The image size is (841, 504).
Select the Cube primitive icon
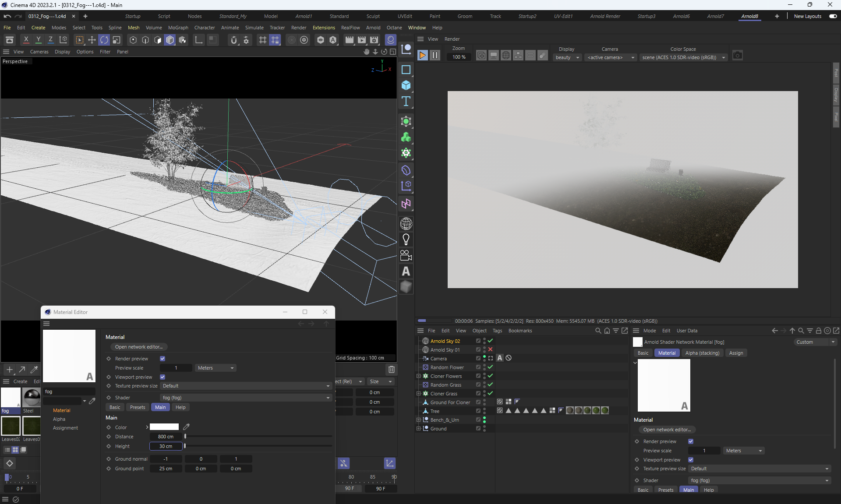coord(406,85)
